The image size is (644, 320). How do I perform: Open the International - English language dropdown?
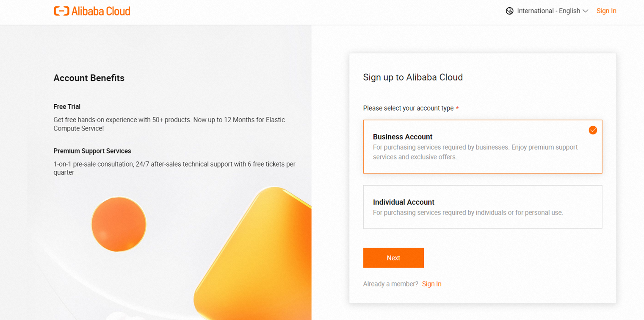[548, 11]
